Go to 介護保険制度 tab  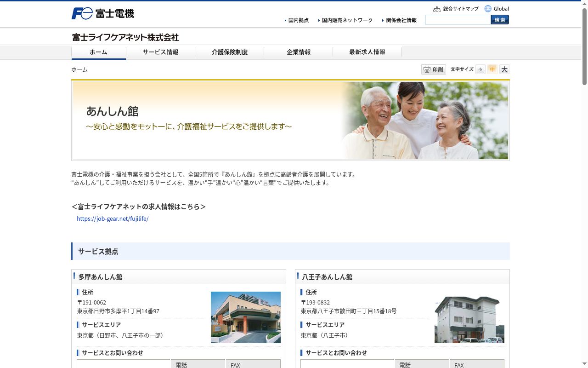pyautogui.click(x=230, y=52)
